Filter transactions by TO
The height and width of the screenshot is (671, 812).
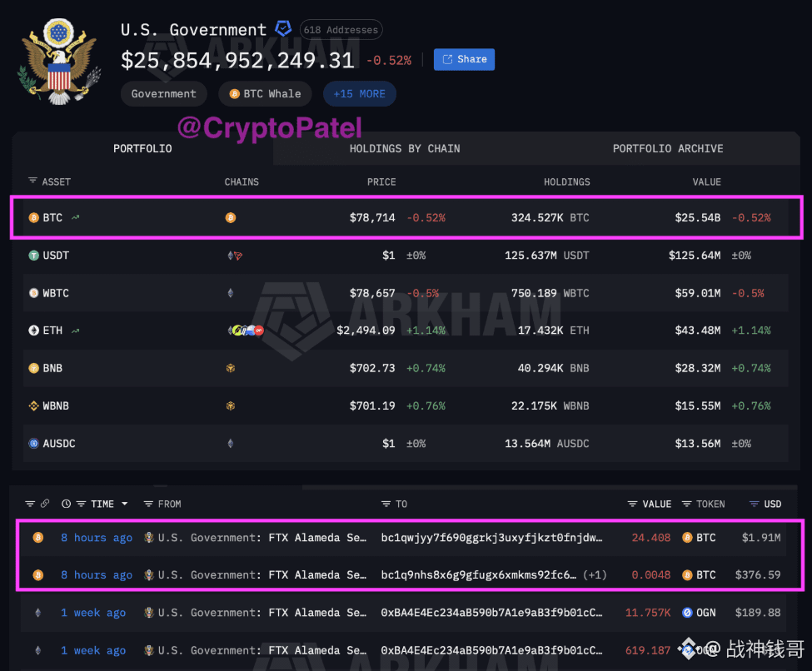[x=394, y=504]
